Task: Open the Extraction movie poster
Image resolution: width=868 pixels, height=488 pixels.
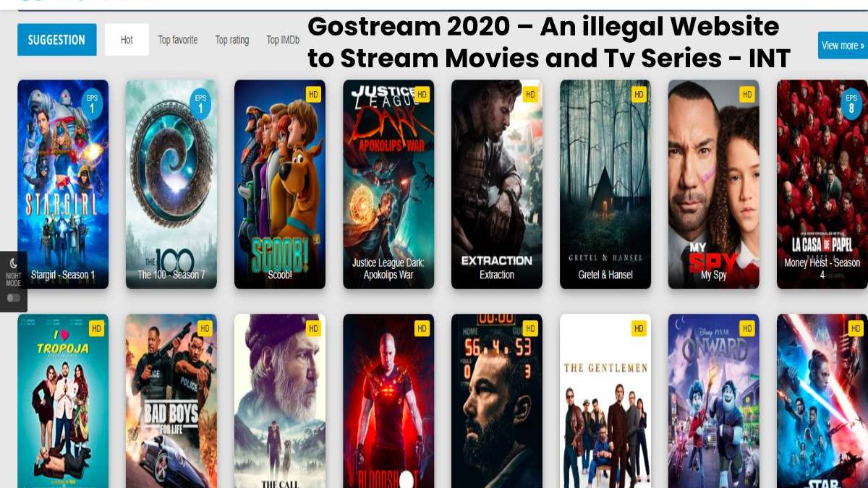Action: click(x=497, y=184)
